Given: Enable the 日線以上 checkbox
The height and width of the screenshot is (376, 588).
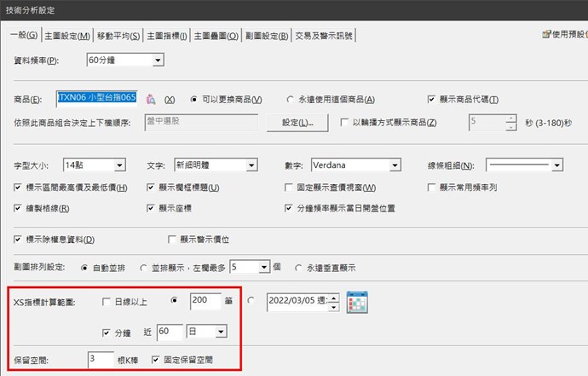Looking at the screenshot, I should pos(106,301).
